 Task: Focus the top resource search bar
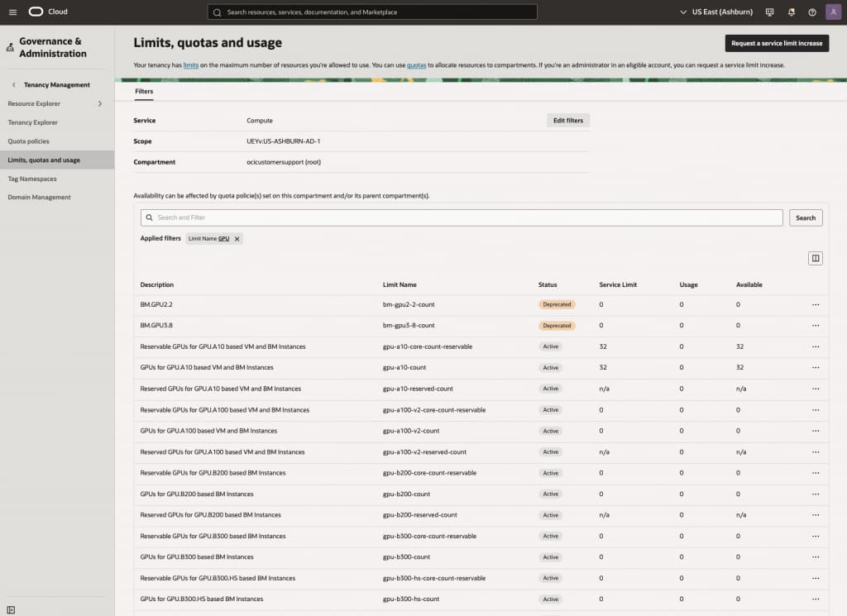372,12
